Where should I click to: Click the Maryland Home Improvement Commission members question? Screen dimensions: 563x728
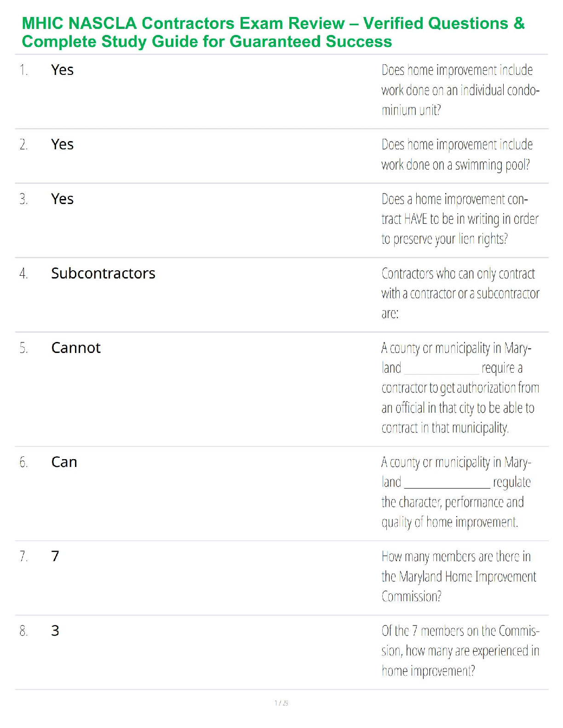click(459, 577)
